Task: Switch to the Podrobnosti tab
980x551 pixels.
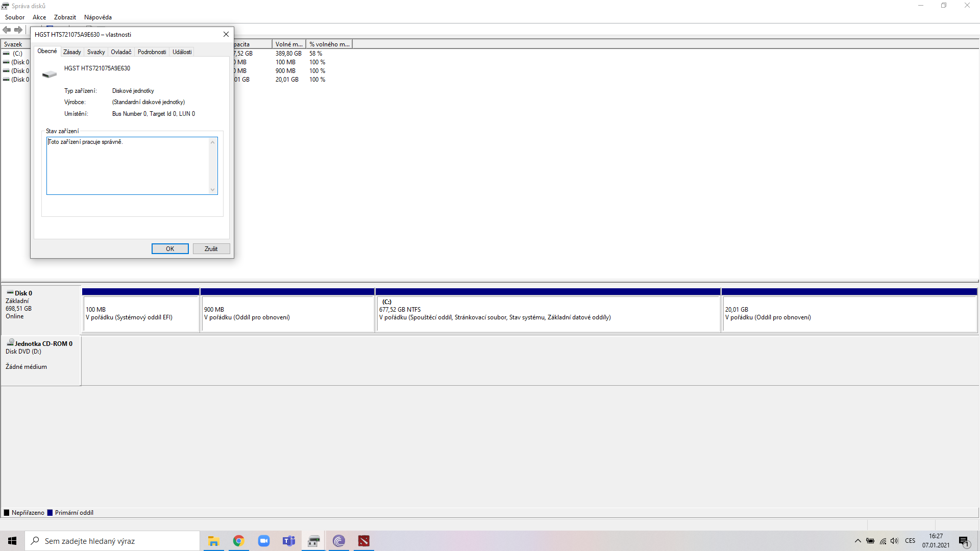Action: (x=152, y=52)
